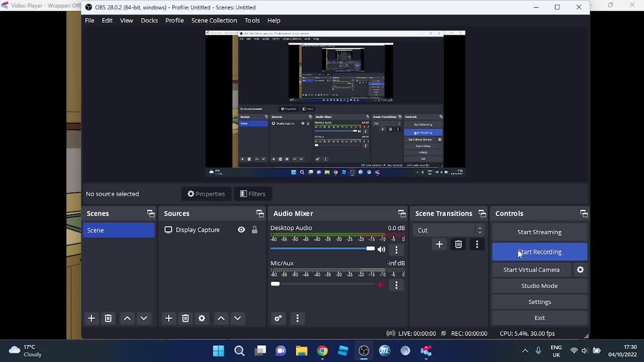Open the File menu
This screenshot has width=644, height=362.
90,21
